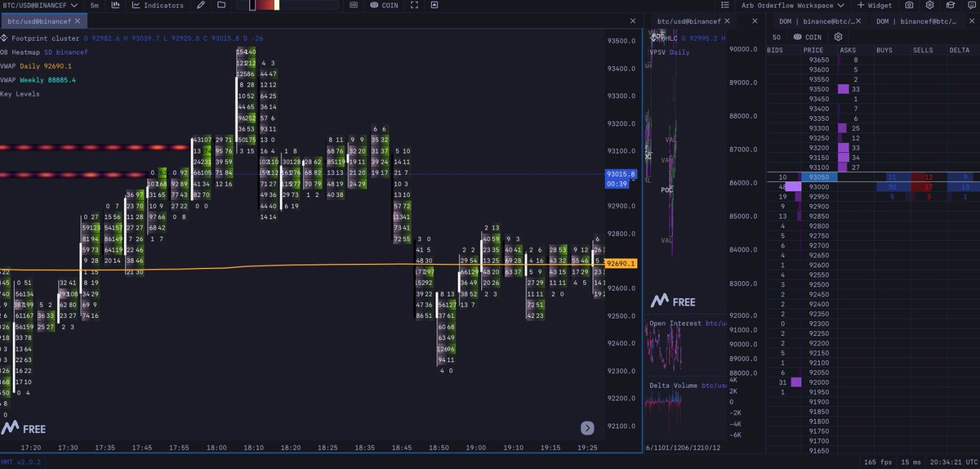Click the MMT v2.0.2 version label
The height and width of the screenshot is (469, 980).
click(20, 462)
